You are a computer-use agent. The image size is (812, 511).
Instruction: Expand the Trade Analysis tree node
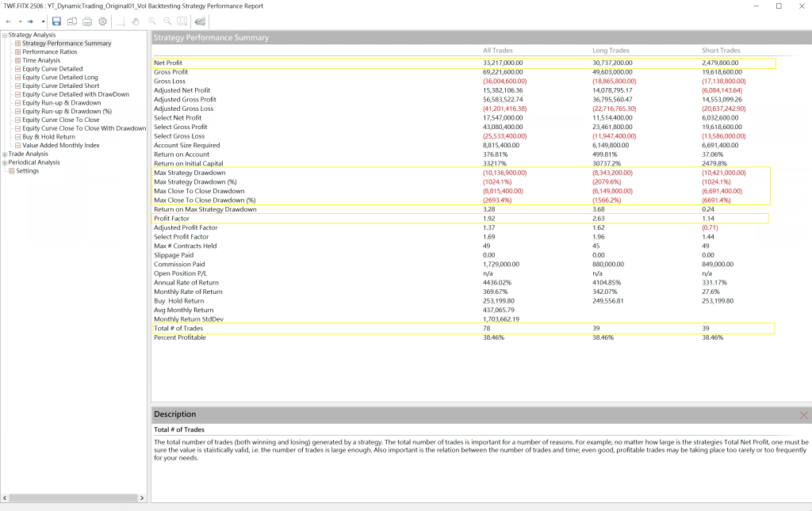pyautogui.click(x=5, y=154)
